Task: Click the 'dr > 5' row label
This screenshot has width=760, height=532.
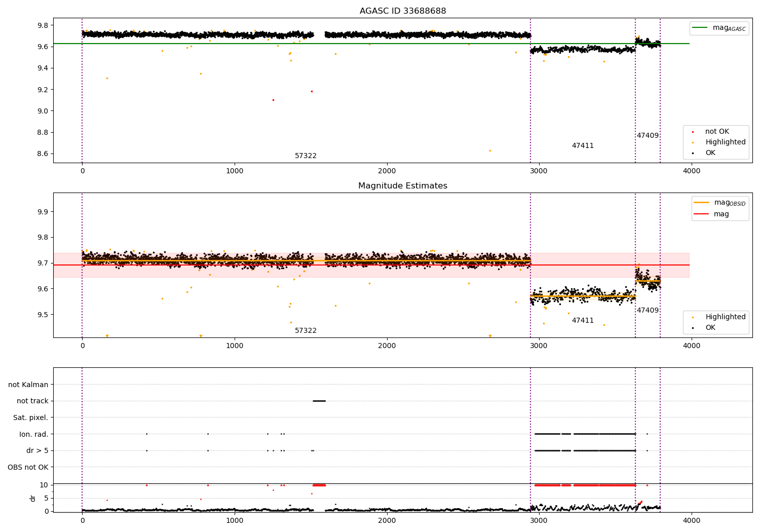Action: click(x=37, y=451)
